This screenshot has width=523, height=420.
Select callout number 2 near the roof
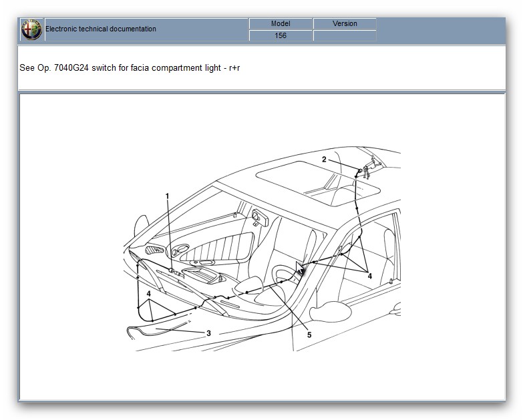point(324,160)
